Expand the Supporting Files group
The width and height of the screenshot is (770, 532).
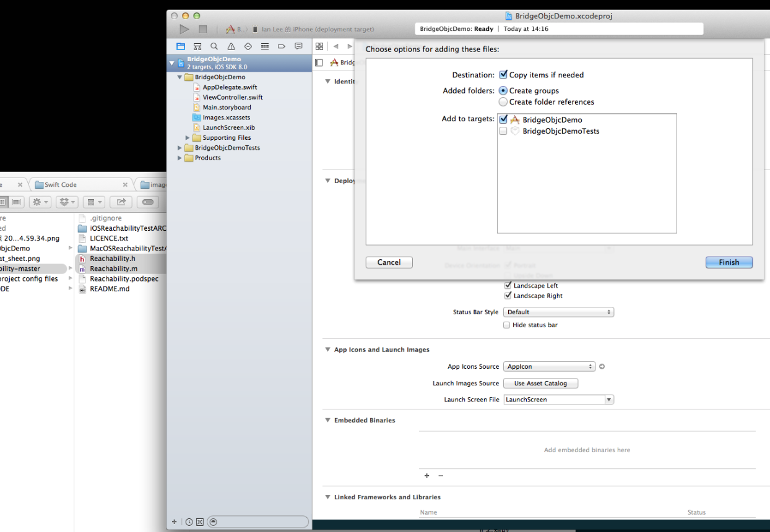[188, 138]
